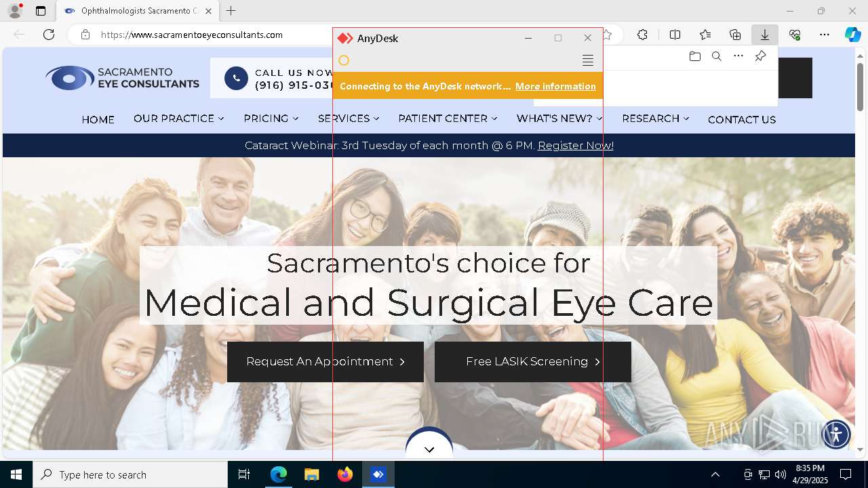Click the page vertical scrollbar thumb
Screen dimensions: 868x488
pos(860,86)
